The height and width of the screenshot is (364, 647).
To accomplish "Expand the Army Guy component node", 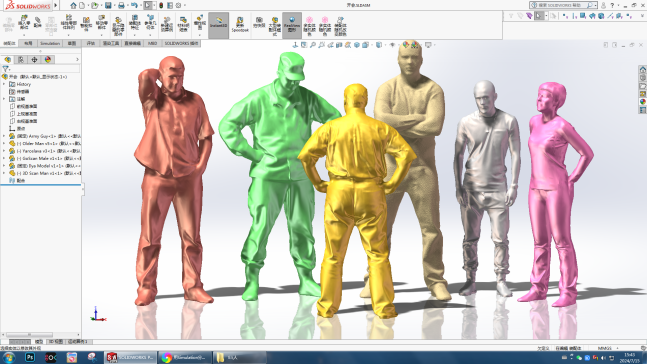I will click(x=4, y=136).
